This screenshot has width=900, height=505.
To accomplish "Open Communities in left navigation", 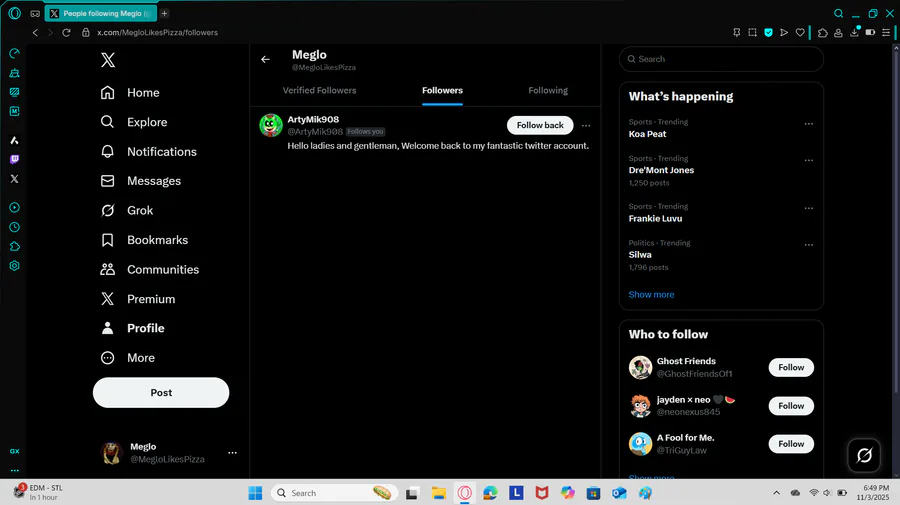I will tap(149, 269).
